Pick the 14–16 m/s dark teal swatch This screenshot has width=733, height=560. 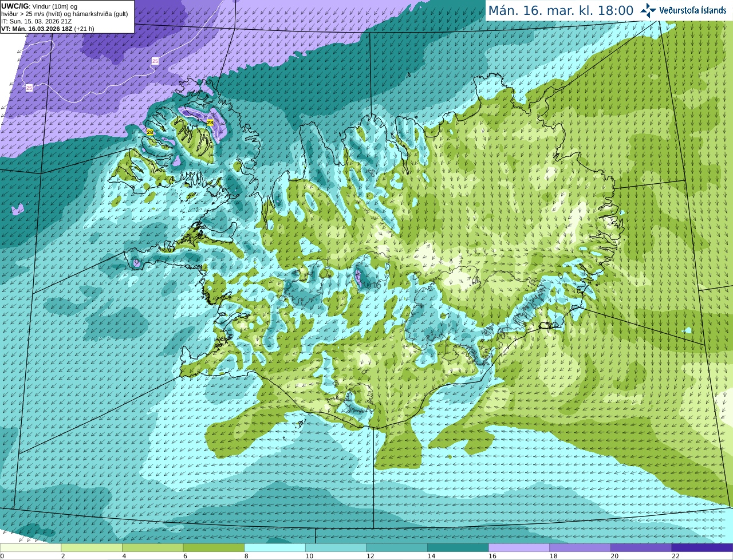coord(458,547)
